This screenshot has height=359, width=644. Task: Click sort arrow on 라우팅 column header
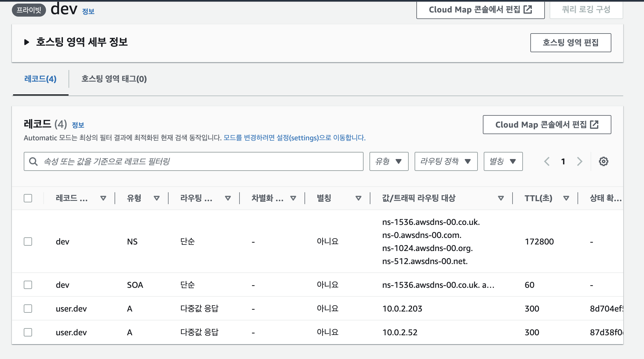point(228,198)
